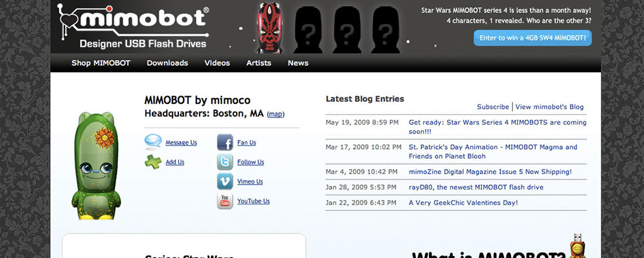Click the Vimeo icon

coord(225,181)
